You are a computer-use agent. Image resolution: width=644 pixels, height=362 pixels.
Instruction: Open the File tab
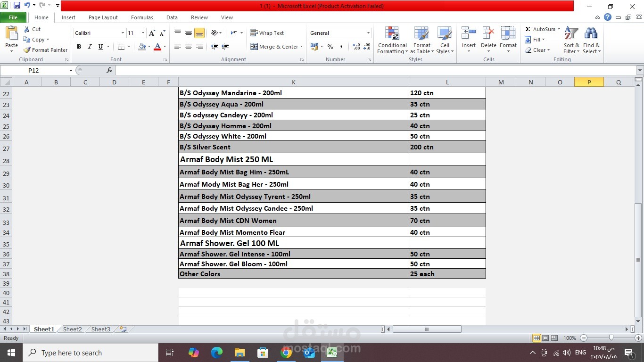tap(13, 17)
